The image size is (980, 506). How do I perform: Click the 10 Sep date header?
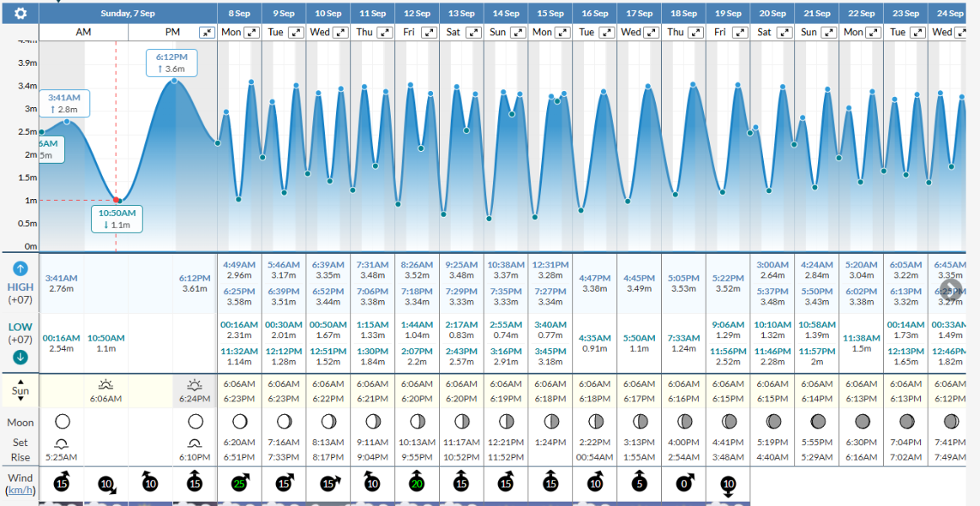(x=328, y=13)
